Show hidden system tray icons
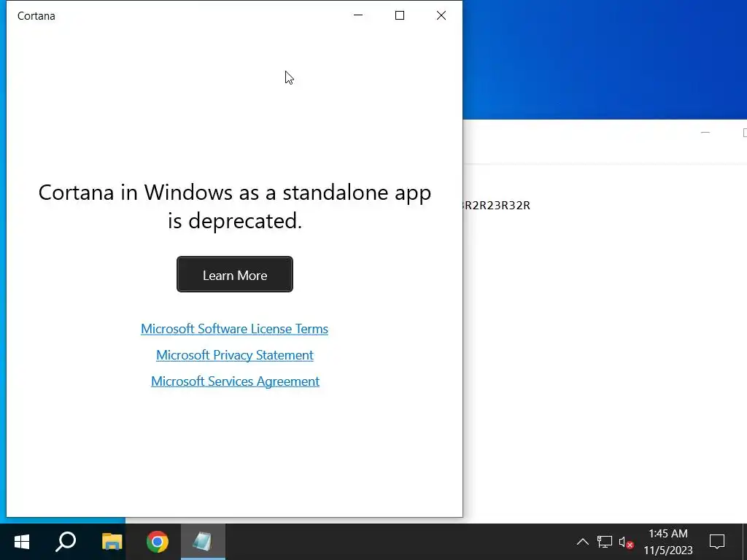Viewport: 747px width, 560px height. click(582, 542)
